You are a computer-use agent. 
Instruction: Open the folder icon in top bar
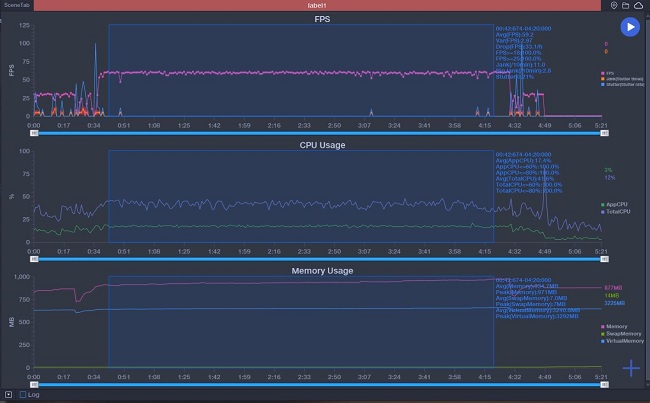(x=626, y=6)
